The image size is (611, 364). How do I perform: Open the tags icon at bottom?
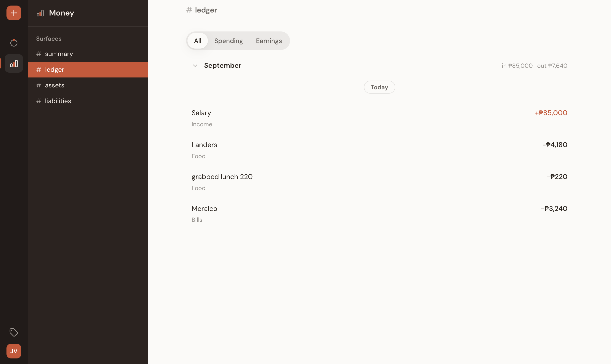coord(14,332)
